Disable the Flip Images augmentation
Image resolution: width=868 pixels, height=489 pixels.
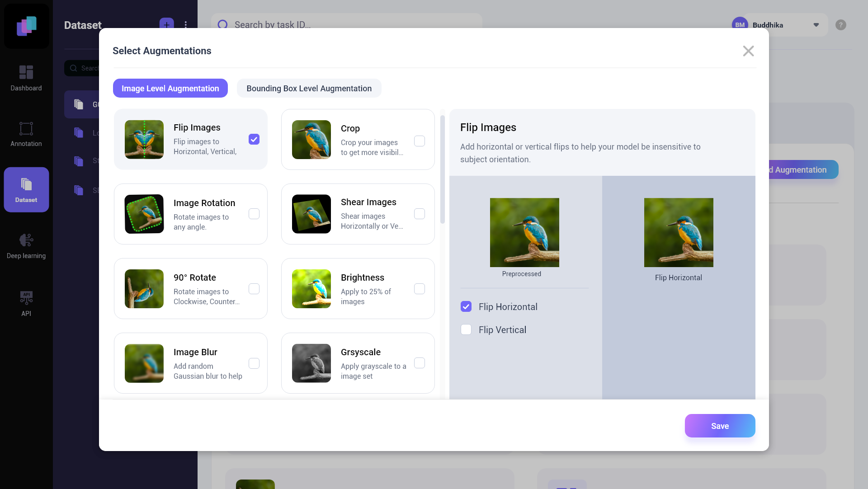pyautogui.click(x=254, y=139)
